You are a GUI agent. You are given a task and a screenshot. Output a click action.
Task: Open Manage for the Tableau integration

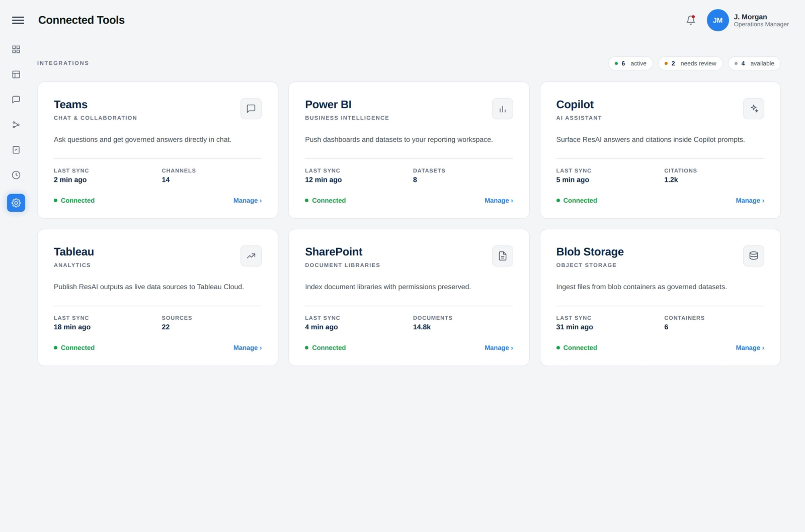pyautogui.click(x=248, y=348)
